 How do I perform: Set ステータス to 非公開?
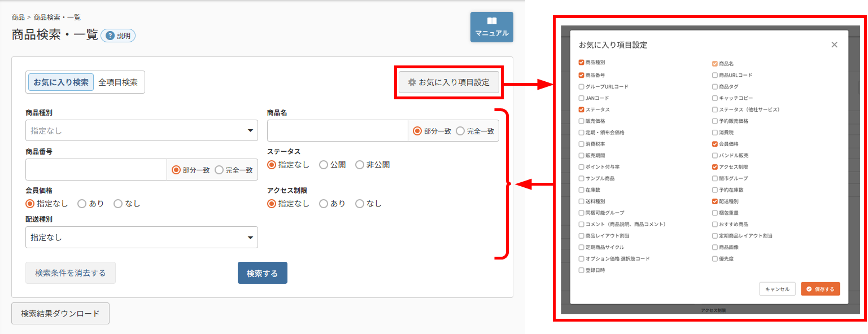click(x=360, y=165)
